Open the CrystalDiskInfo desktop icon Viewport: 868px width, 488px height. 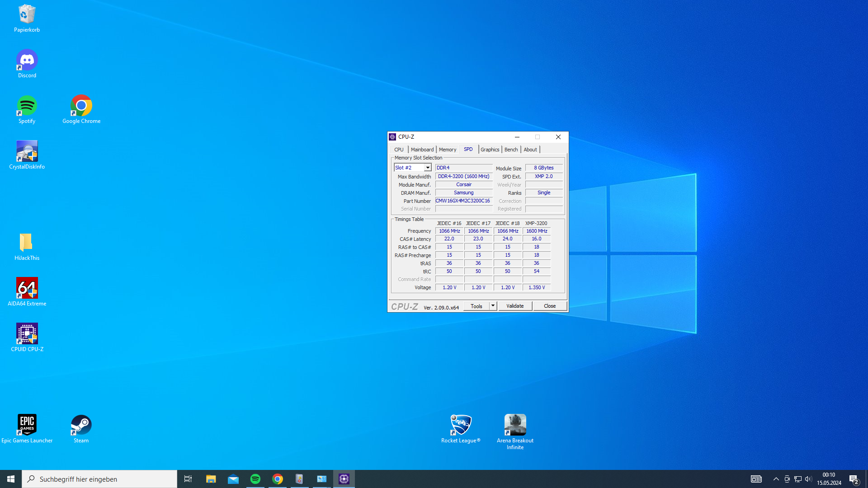tap(27, 152)
